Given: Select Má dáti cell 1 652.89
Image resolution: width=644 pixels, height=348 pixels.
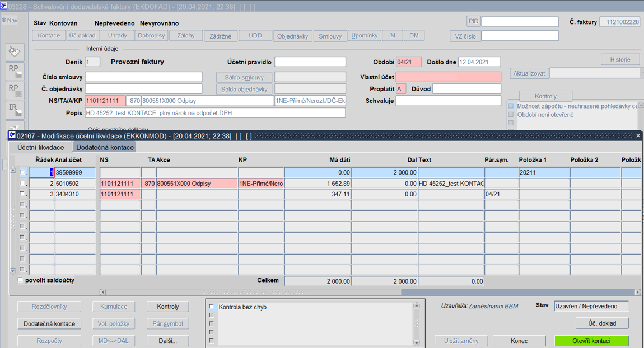Looking at the screenshot, I should pyautogui.click(x=318, y=184).
